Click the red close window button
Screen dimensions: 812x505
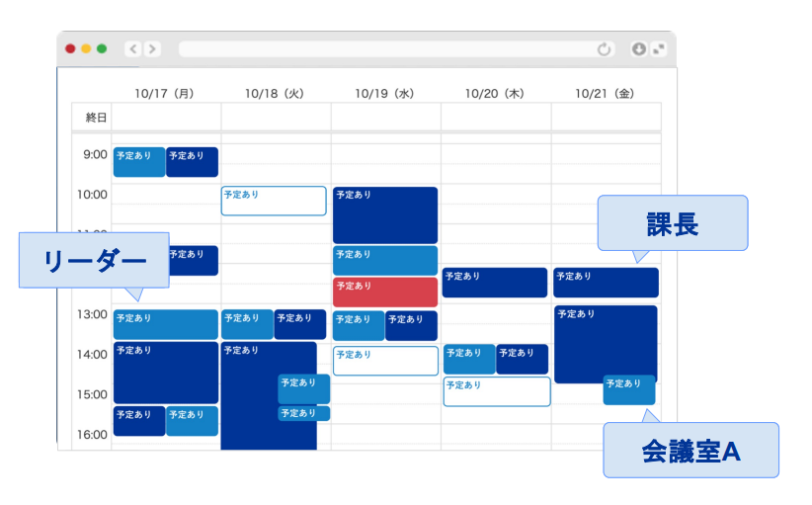click(70, 48)
